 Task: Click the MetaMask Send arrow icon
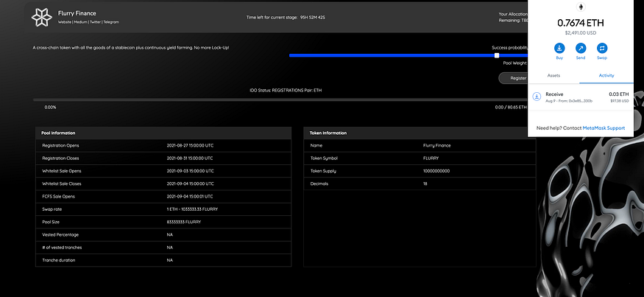(581, 48)
